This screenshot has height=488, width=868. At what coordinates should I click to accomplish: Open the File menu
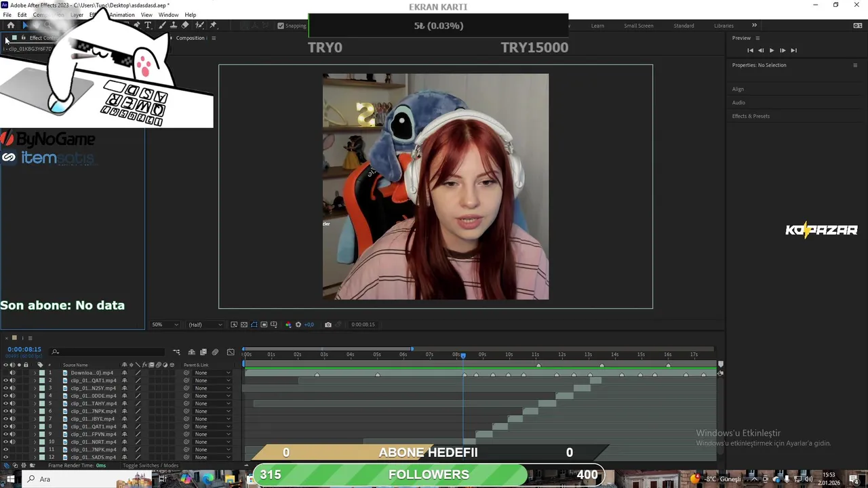7,15
